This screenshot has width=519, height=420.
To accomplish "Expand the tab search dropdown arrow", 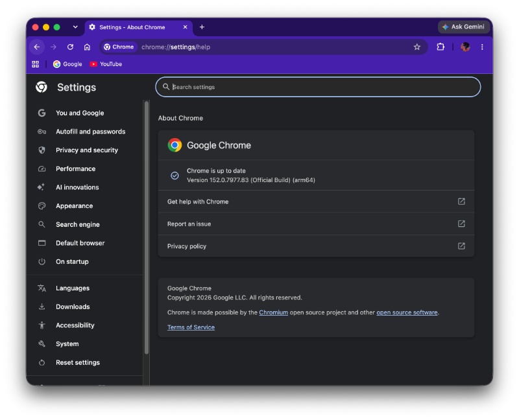I will coord(75,27).
